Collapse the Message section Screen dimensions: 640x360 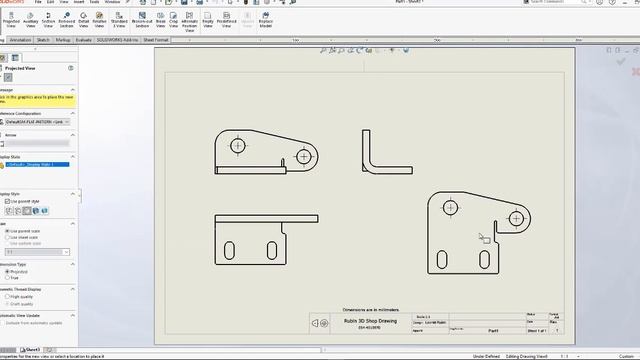tap(73, 90)
